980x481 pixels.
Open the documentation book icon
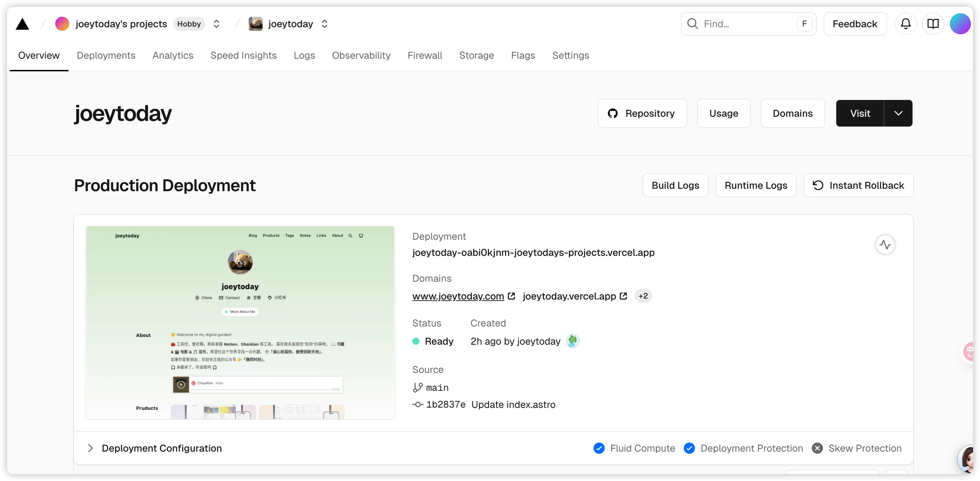933,24
